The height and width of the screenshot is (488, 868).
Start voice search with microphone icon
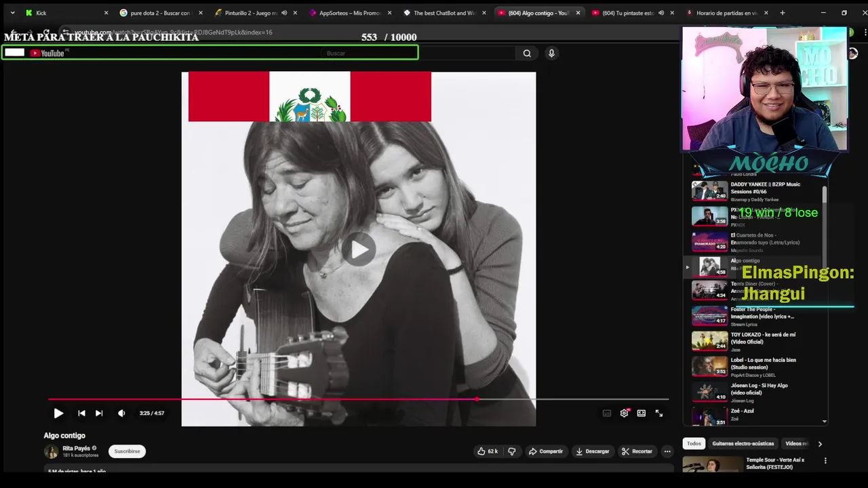coord(551,53)
